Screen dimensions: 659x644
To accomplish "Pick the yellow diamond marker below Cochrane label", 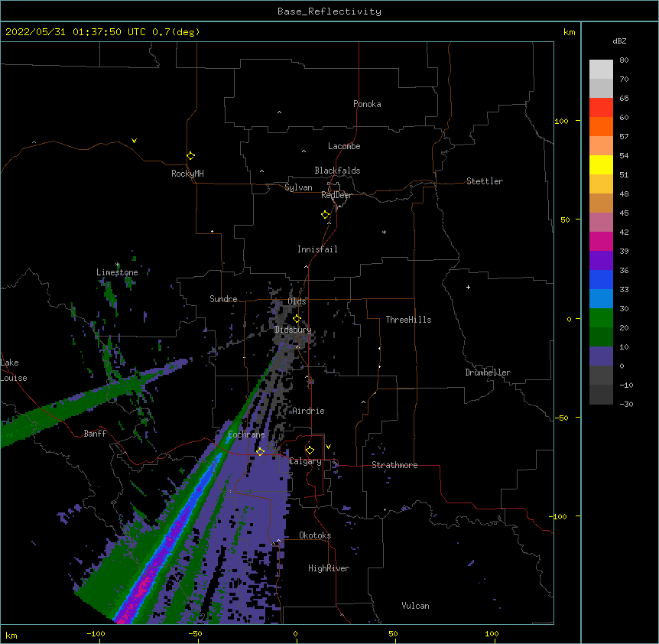I will click(x=260, y=451).
